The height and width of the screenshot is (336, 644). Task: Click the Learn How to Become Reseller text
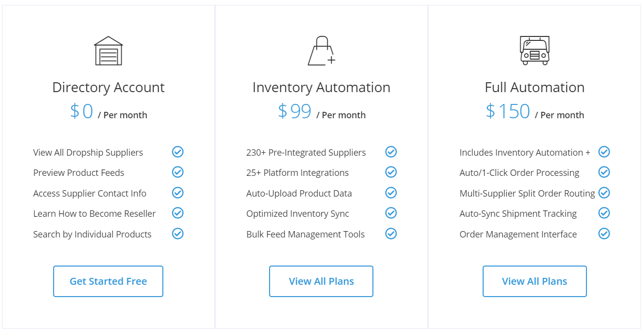click(94, 213)
